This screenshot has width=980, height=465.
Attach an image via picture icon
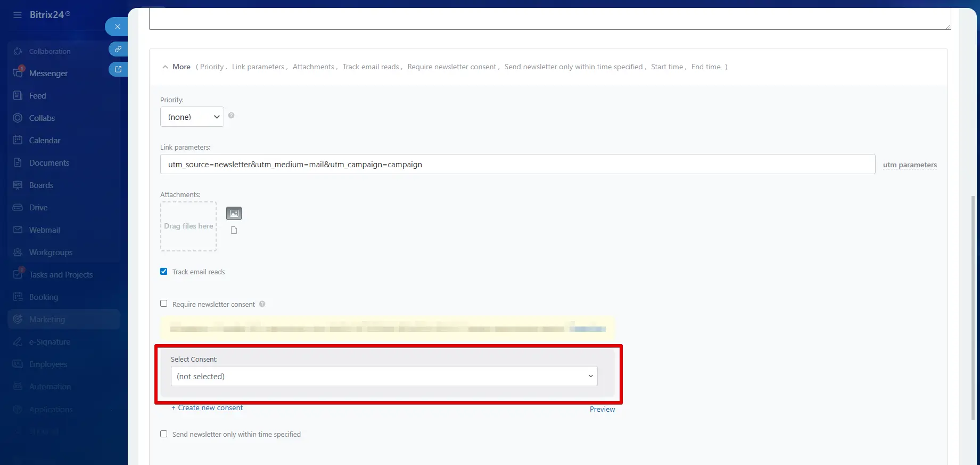(x=234, y=213)
